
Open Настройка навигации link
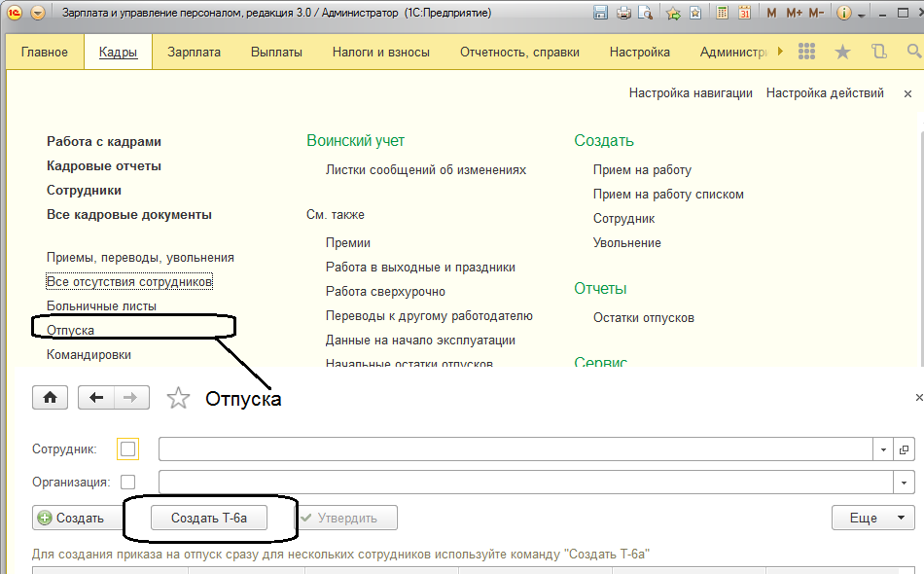[691, 93]
